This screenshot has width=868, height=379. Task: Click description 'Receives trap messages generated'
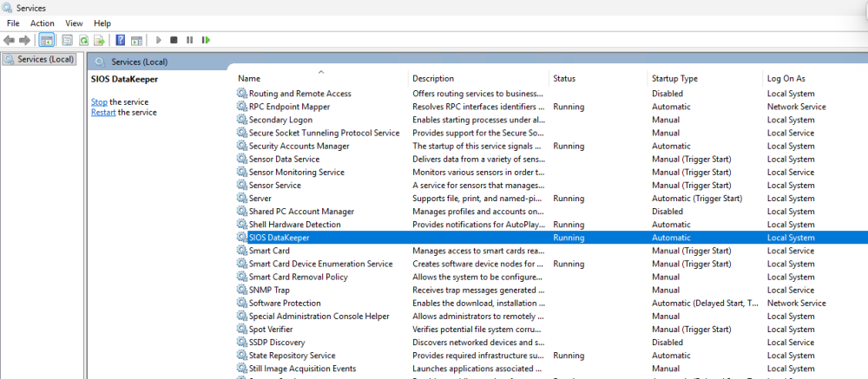478,290
